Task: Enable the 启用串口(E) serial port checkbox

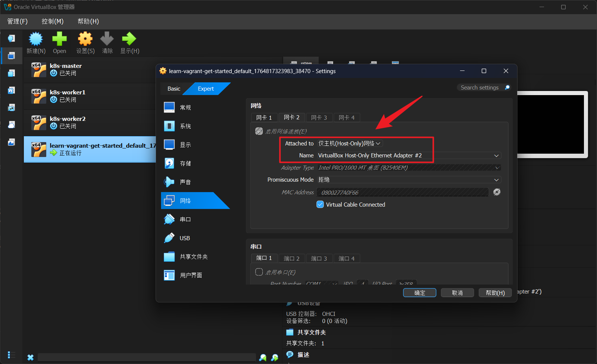Action: click(259, 272)
